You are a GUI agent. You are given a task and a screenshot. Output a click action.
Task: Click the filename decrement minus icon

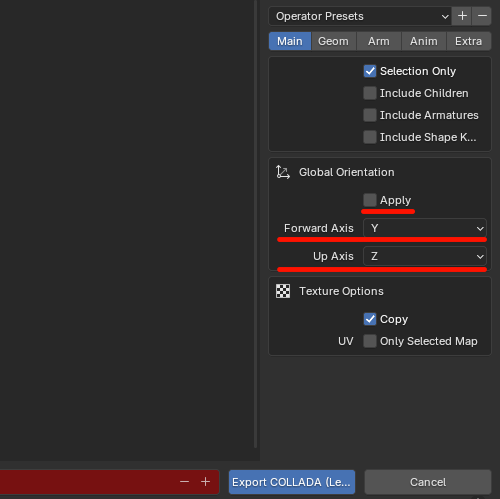pos(184,482)
